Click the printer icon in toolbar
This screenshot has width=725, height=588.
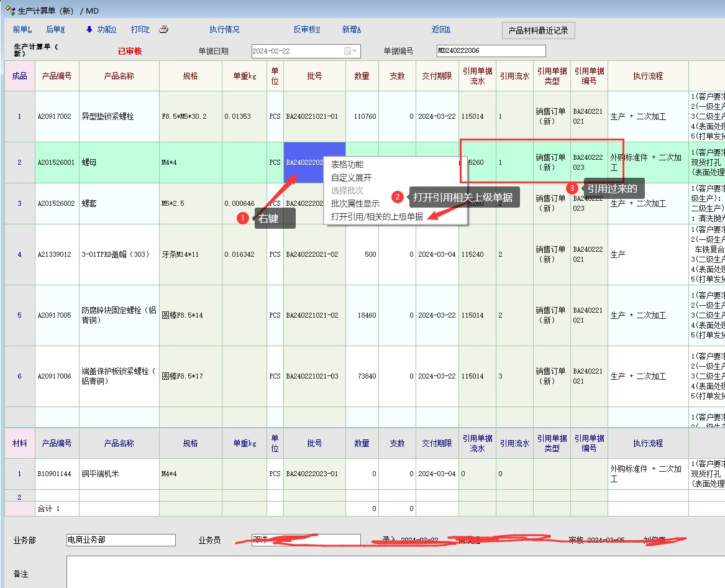pyautogui.click(x=164, y=29)
